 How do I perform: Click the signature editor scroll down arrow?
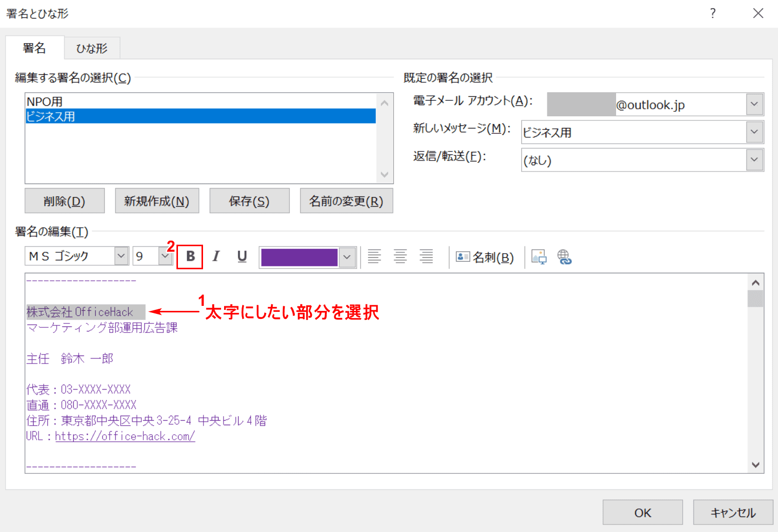click(755, 465)
